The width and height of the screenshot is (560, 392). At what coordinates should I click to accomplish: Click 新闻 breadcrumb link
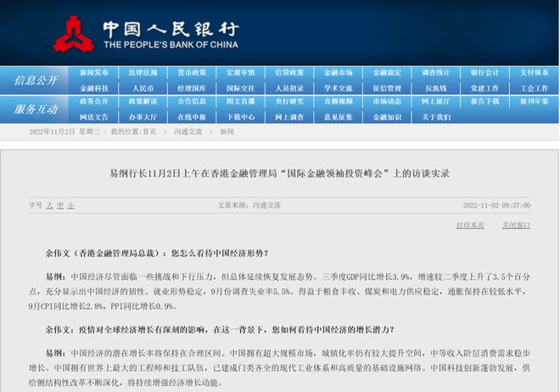(227, 132)
